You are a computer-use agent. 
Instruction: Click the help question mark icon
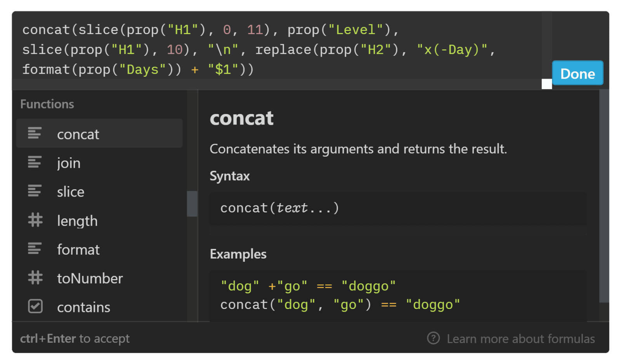click(x=433, y=338)
